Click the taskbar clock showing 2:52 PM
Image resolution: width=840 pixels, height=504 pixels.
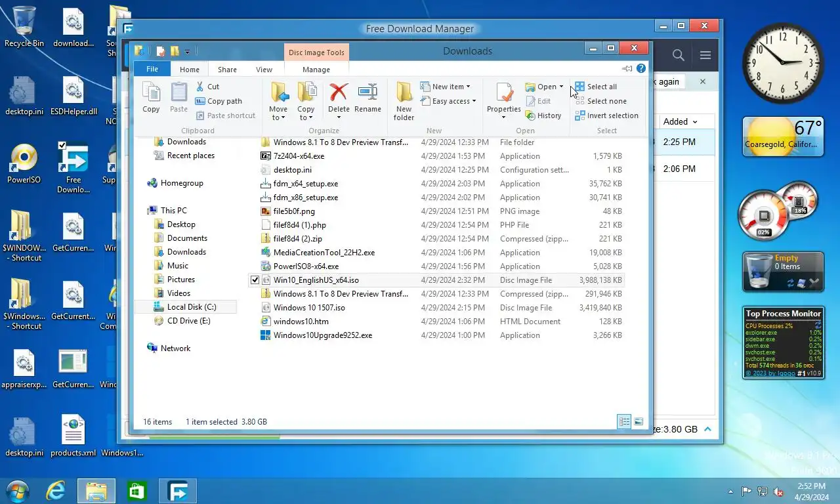pyautogui.click(x=811, y=492)
